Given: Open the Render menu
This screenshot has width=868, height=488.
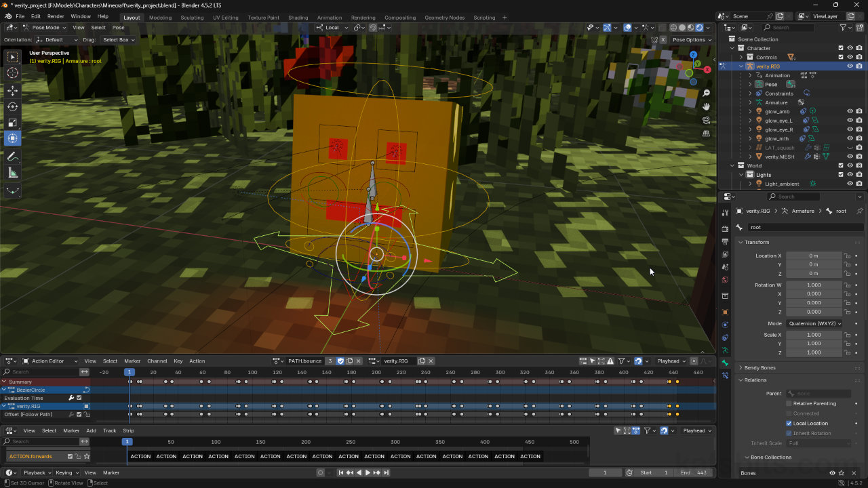Looking at the screenshot, I should tap(56, 16).
